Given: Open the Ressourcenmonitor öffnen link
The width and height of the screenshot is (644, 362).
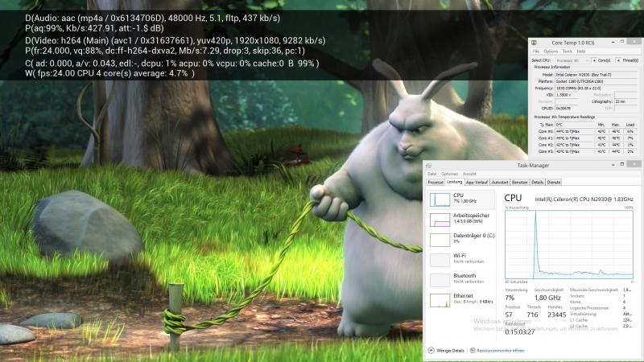Looking at the screenshot, I should tap(500, 351).
